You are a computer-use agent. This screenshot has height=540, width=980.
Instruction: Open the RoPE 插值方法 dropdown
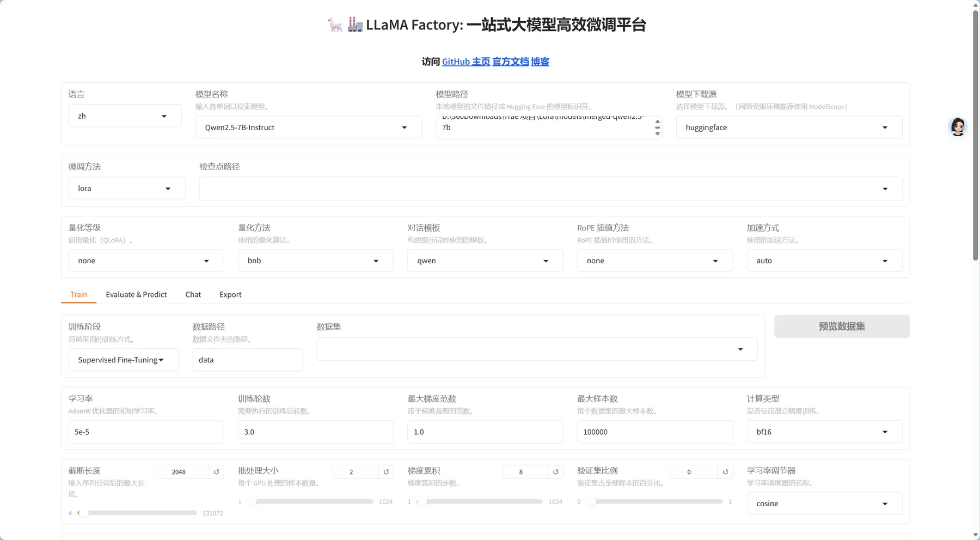pyautogui.click(x=655, y=261)
